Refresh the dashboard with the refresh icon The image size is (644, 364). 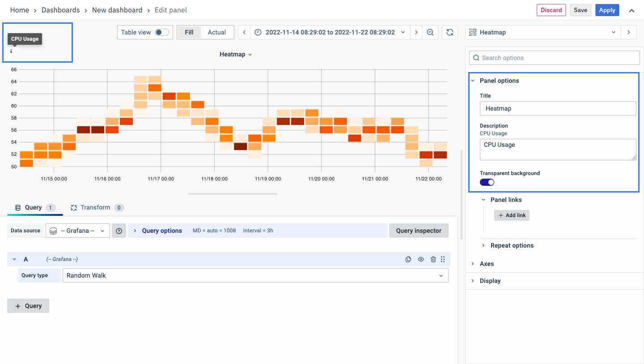pyautogui.click(x=450, y=32)
